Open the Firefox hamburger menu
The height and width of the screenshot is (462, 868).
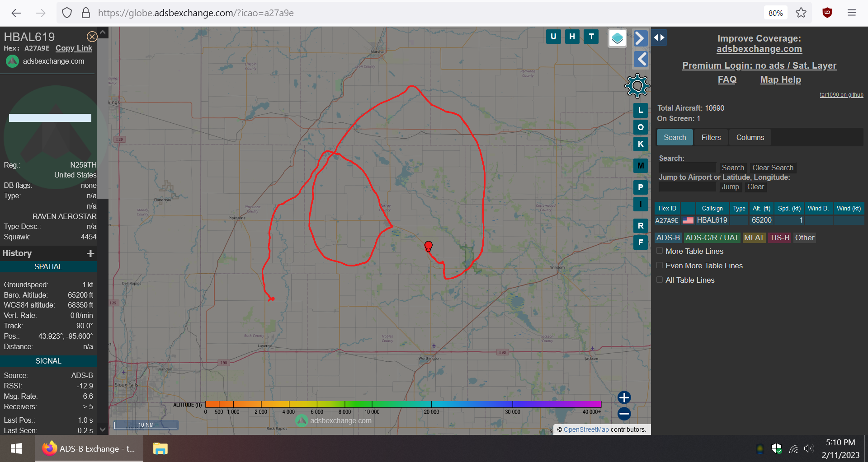point(852,13)
